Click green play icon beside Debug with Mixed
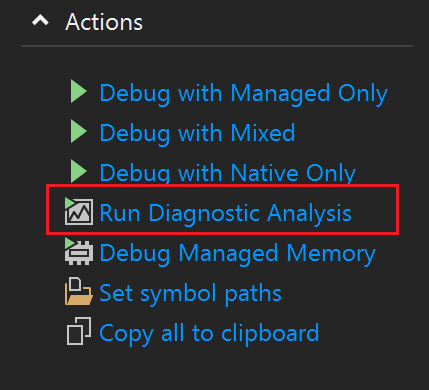This screenshot has height=390, width=429. (79, 131)
